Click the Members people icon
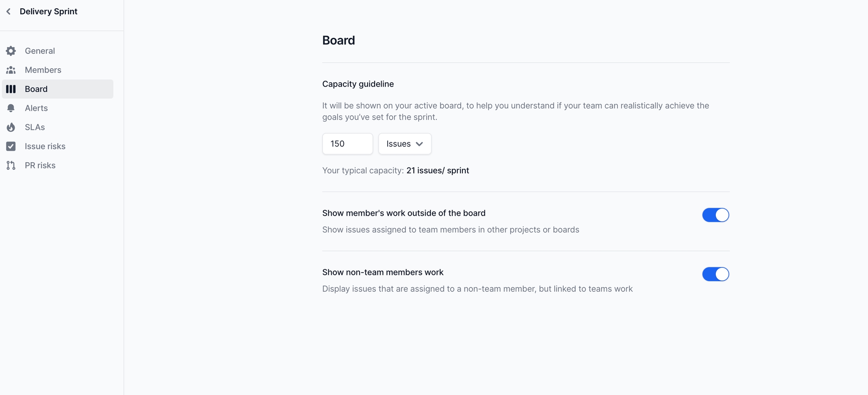 pyautogui.click(x=11, y=70)
